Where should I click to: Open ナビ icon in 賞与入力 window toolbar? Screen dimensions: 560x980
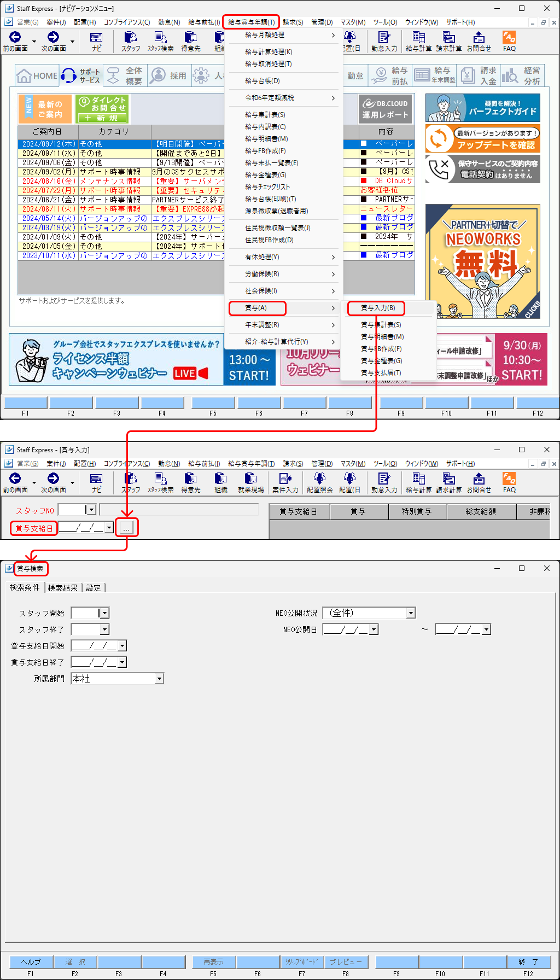coord(96,482)
